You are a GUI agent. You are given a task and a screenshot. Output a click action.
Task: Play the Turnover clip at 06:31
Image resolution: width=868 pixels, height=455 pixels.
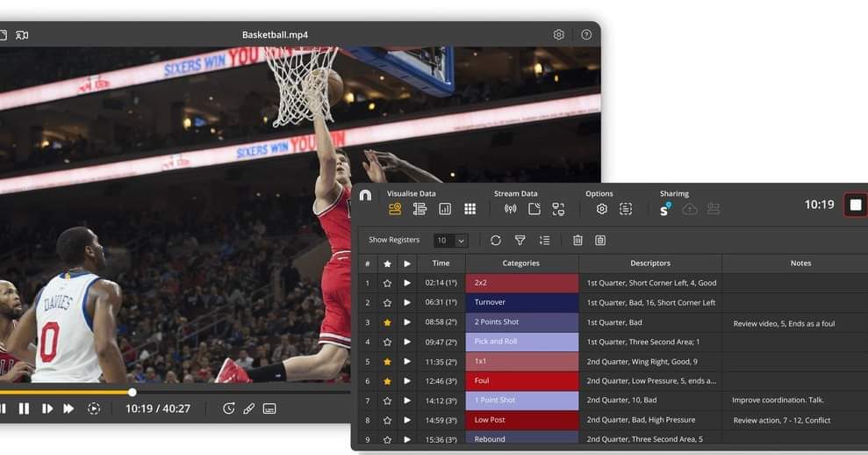pyautogui.click(x=407, y=302)
